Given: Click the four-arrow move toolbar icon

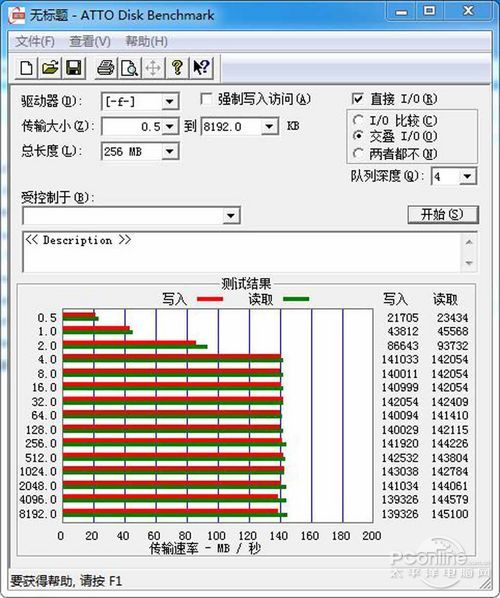Looking at the screenshot, I should [x=153, y=68].
